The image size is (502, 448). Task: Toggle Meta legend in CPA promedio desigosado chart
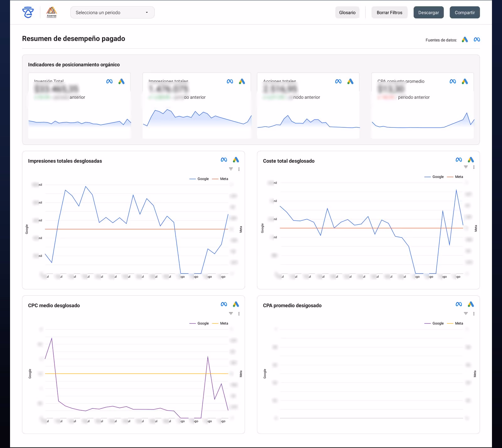point(455,323)
